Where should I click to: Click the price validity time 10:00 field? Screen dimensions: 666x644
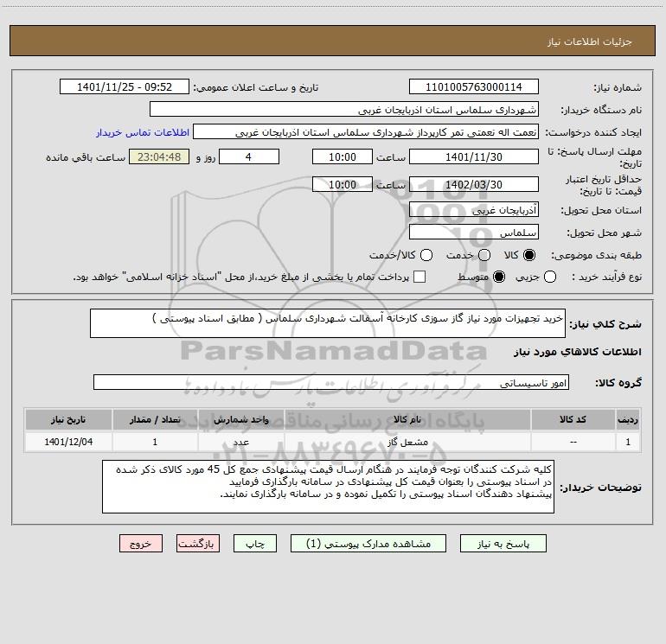(343, 185)
